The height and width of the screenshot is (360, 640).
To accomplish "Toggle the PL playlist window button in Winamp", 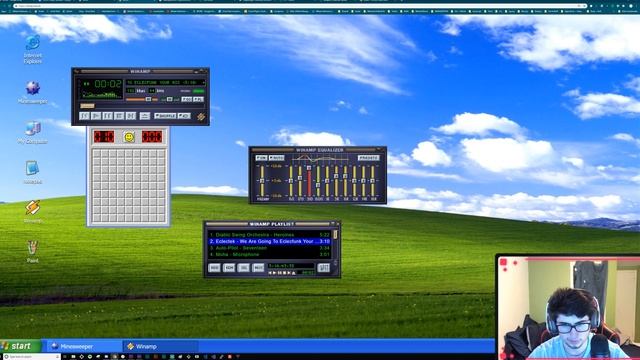I will click(198, 99).
